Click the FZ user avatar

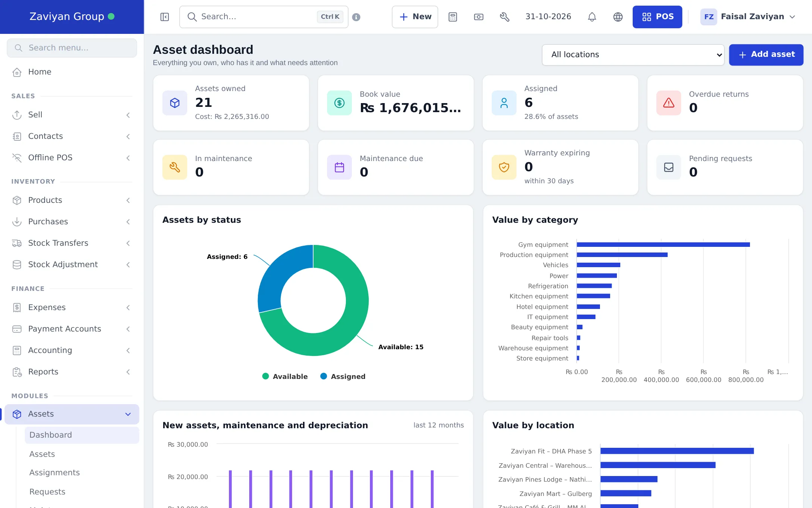point(709,17)
